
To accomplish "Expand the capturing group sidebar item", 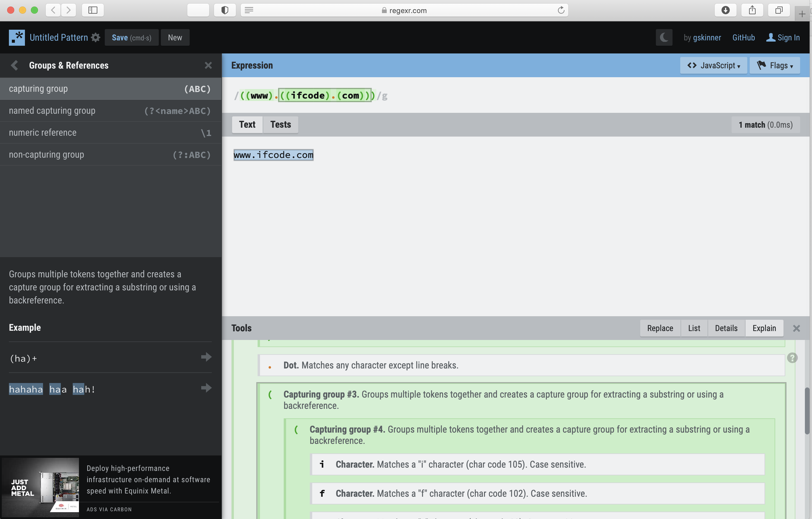I will pyautogui.click(x=111, y=88).
